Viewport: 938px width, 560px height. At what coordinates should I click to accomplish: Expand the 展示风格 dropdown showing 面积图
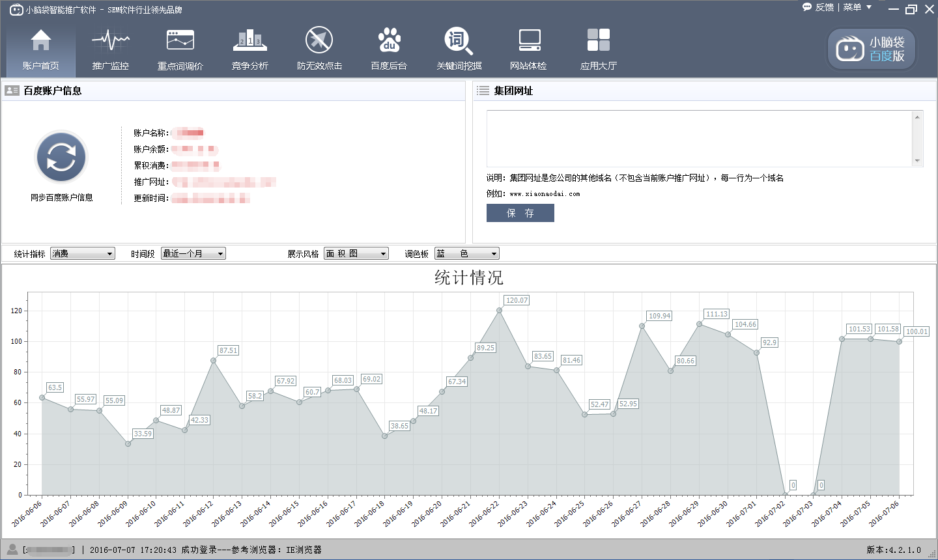[x=356, y=254]
